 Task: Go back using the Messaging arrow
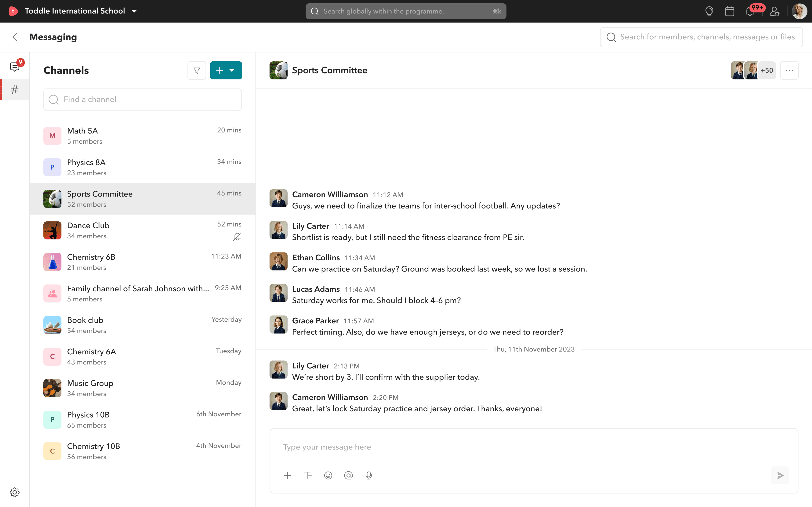[15, 37]
